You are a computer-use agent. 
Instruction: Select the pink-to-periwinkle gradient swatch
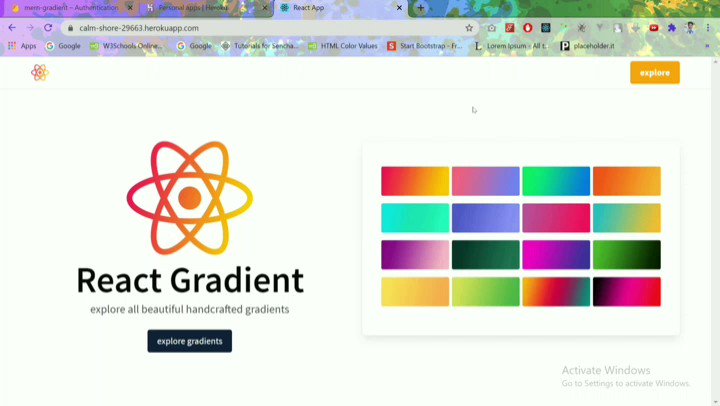tap(486, 181)
